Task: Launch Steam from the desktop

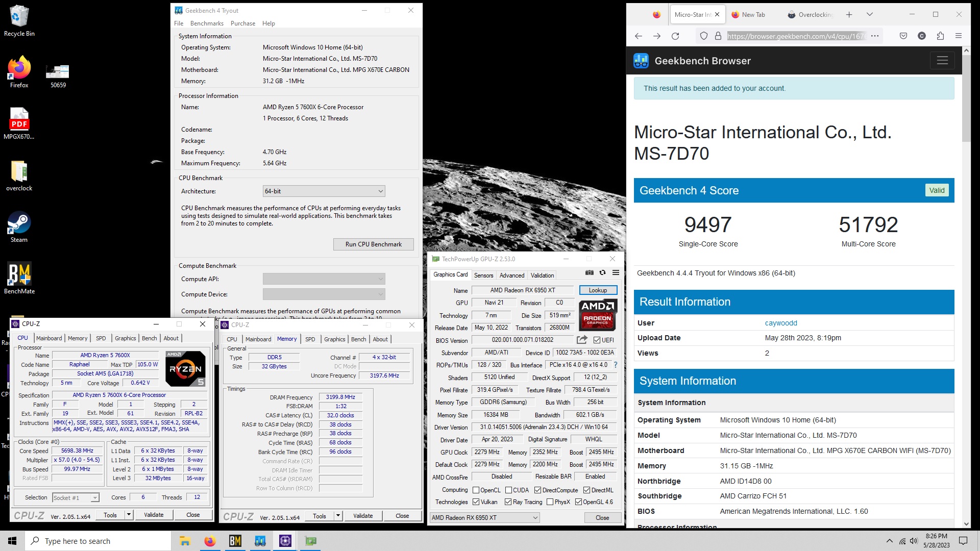Action: point(19,228)
